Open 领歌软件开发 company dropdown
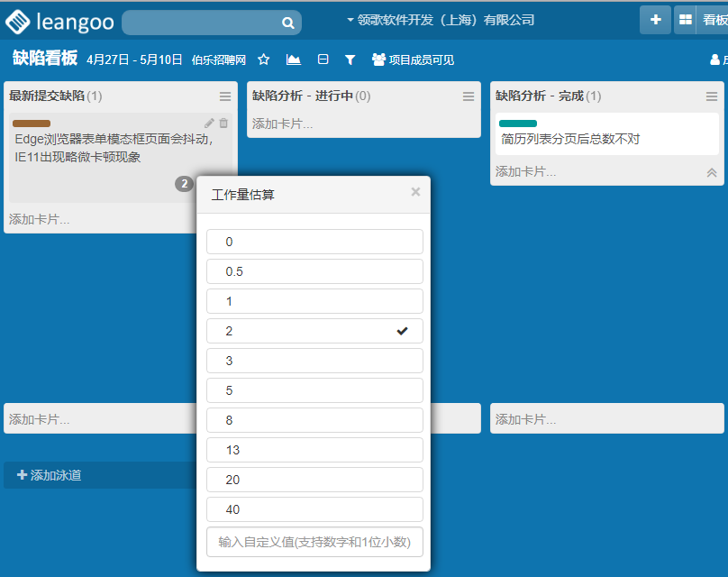This screenshot has height=577, width=728. [441, 20]
